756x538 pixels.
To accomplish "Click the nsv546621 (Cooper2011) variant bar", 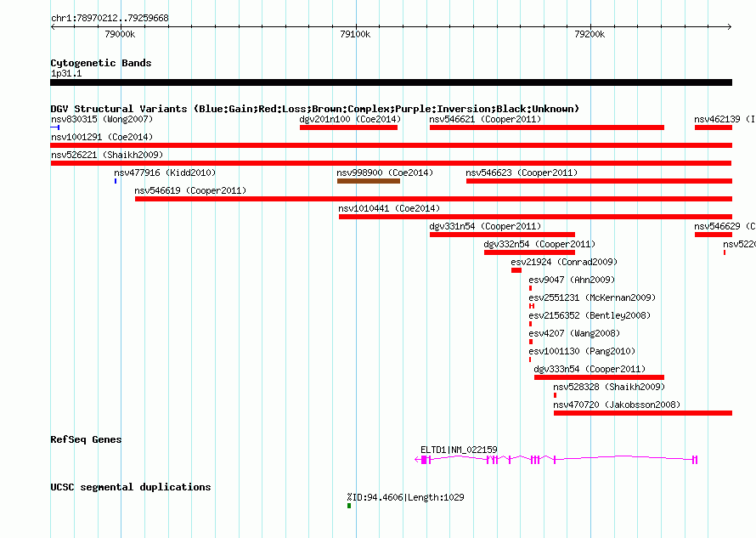I will pyautogui.click(x=547, y=127).
